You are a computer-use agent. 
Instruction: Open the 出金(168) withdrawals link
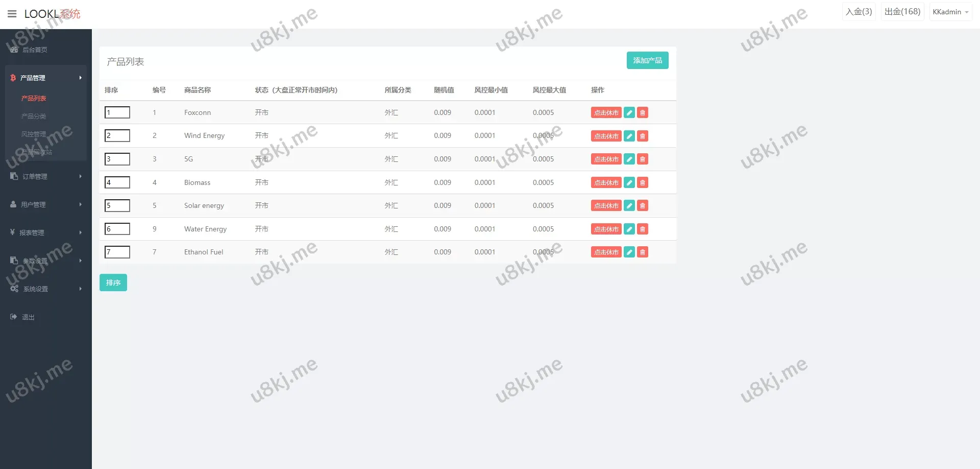[902, 12]
